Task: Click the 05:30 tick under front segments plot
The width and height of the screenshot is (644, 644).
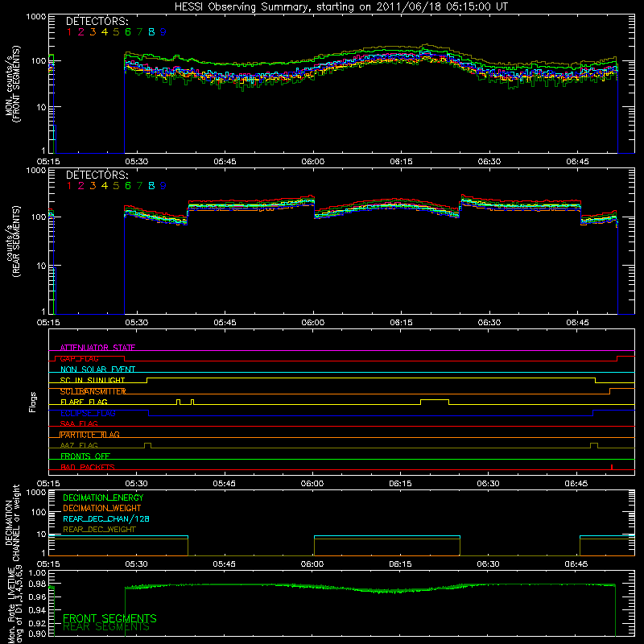Action: pyautogui.click(x=137, y=162)
